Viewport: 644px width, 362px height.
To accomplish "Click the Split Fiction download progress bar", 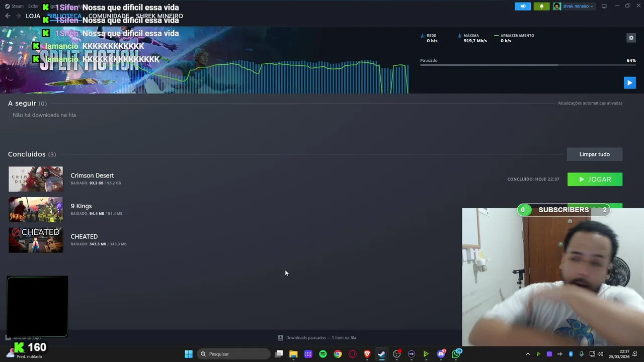I will point(528,65).
